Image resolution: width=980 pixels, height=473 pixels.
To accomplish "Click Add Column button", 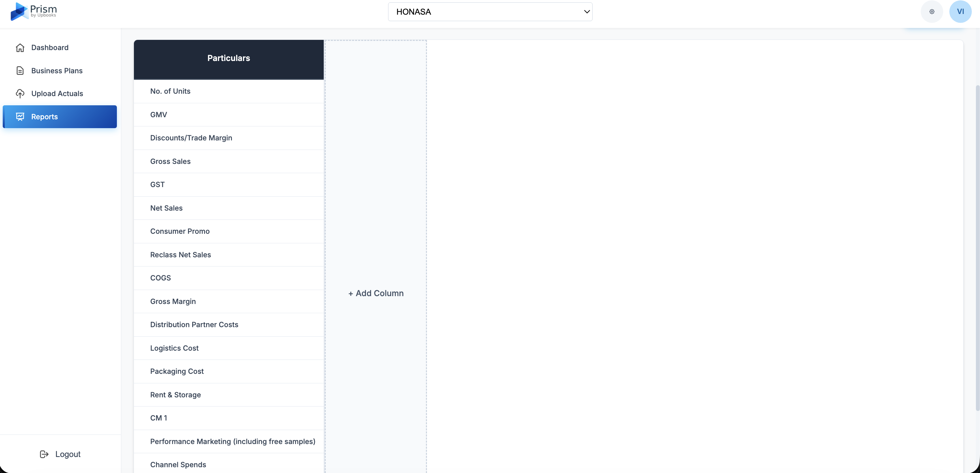I will click(376, 293).
